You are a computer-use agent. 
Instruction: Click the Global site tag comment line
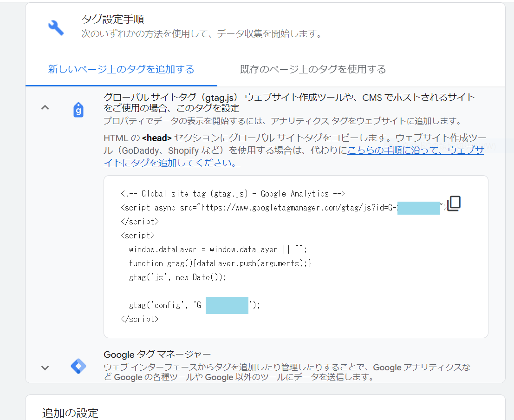click(x=233, y=194)
